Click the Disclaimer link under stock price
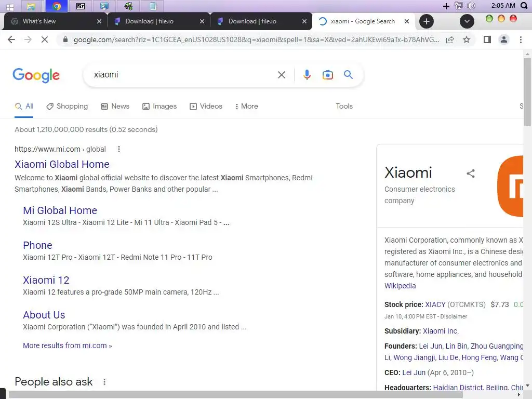 [x=454, y=316]
